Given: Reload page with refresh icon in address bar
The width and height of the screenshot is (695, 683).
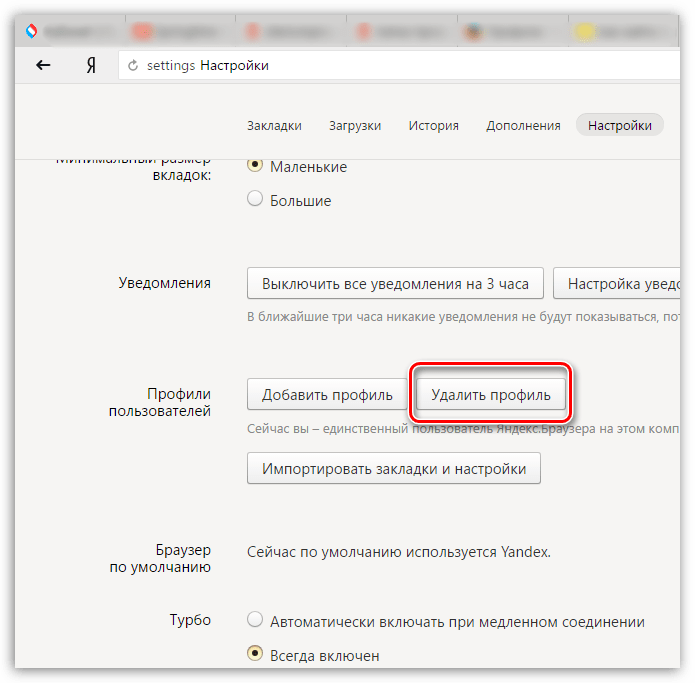Looking at the screenshot, I should pos(133,66).
